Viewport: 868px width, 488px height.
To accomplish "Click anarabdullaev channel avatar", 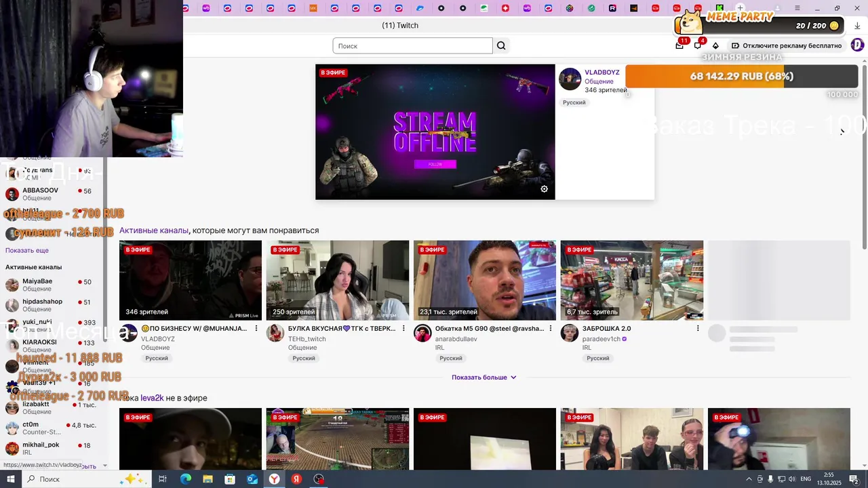I will 422,333.
